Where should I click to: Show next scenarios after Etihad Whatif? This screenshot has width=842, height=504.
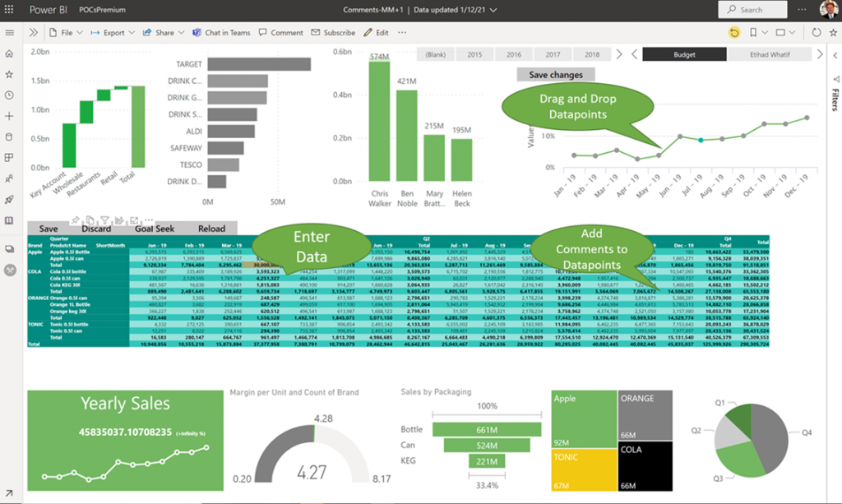[x=820, y=54]
